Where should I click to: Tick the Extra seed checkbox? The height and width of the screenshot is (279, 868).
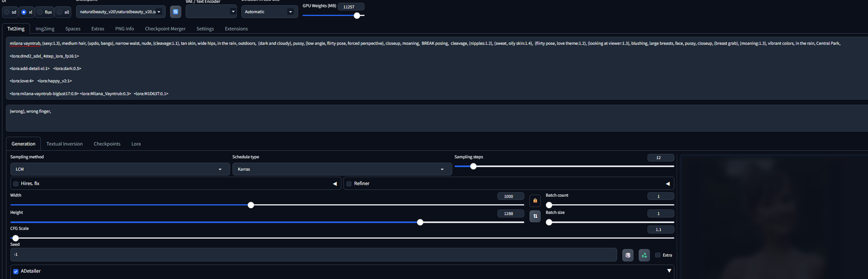click(658, 255)
